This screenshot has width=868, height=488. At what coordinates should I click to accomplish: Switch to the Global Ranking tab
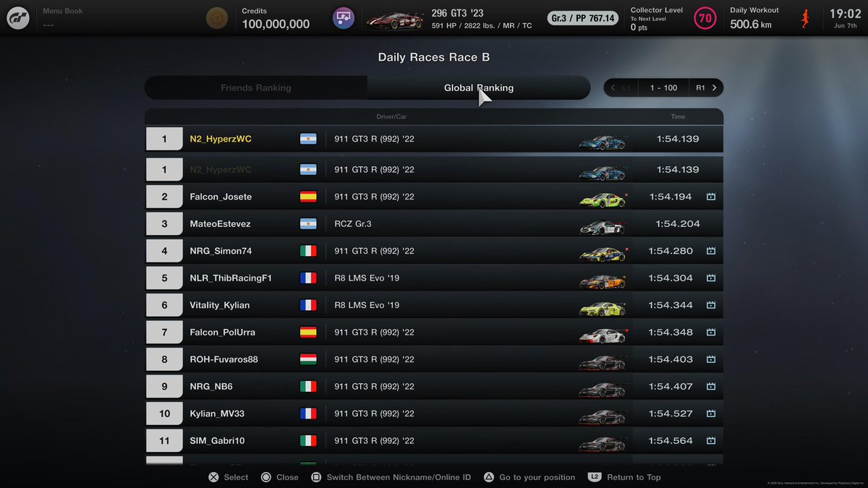click(479, 87)
